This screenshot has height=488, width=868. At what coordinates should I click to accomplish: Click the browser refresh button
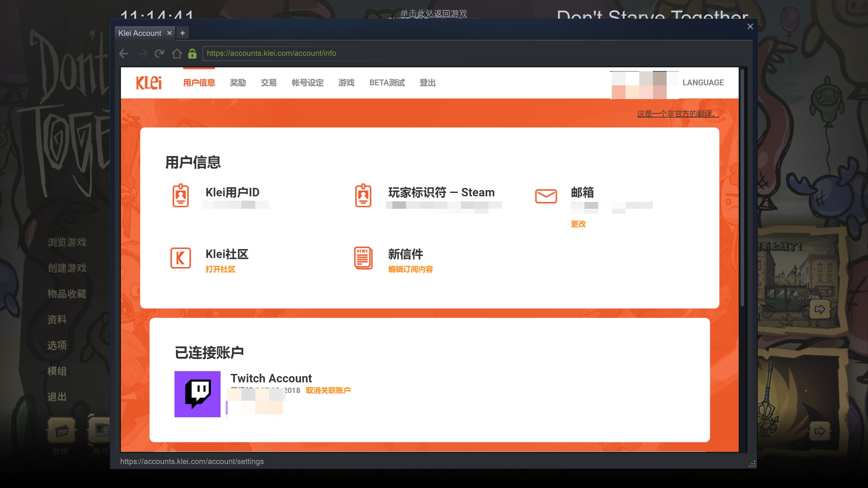coord(159,53)
